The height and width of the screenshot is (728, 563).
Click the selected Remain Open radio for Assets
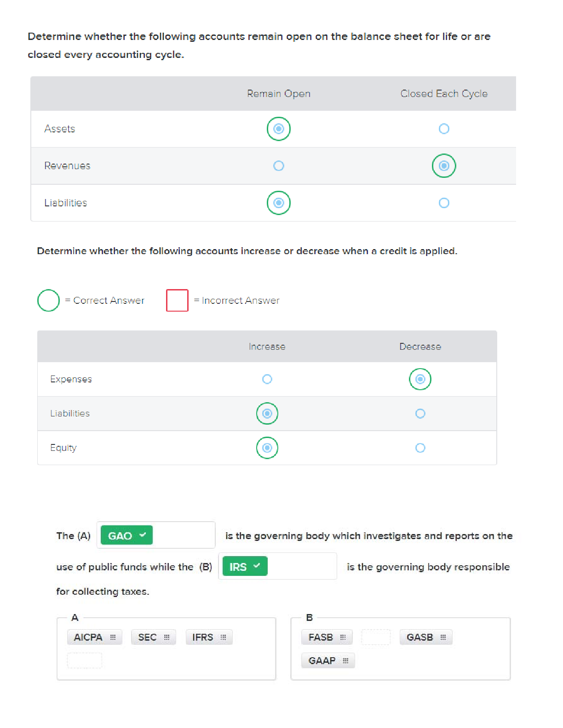tap(279, 129)
